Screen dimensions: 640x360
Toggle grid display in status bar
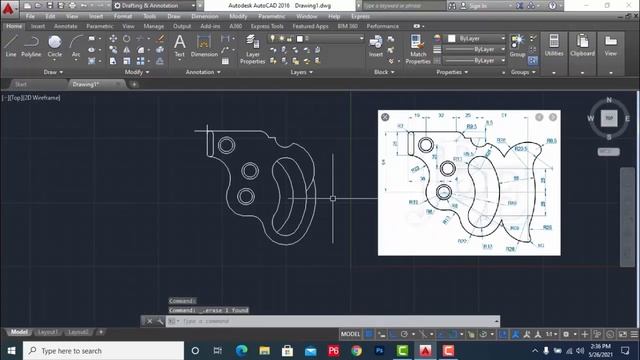point(369,334)
